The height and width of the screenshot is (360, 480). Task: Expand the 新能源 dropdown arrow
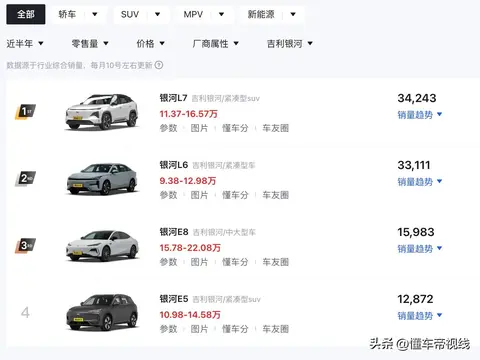tap(293, 14)
